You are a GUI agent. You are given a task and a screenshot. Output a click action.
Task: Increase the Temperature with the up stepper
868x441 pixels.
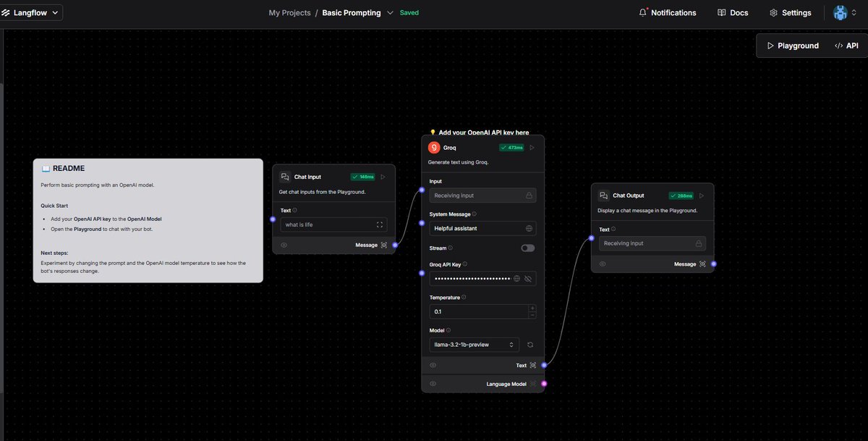[532, 308]
